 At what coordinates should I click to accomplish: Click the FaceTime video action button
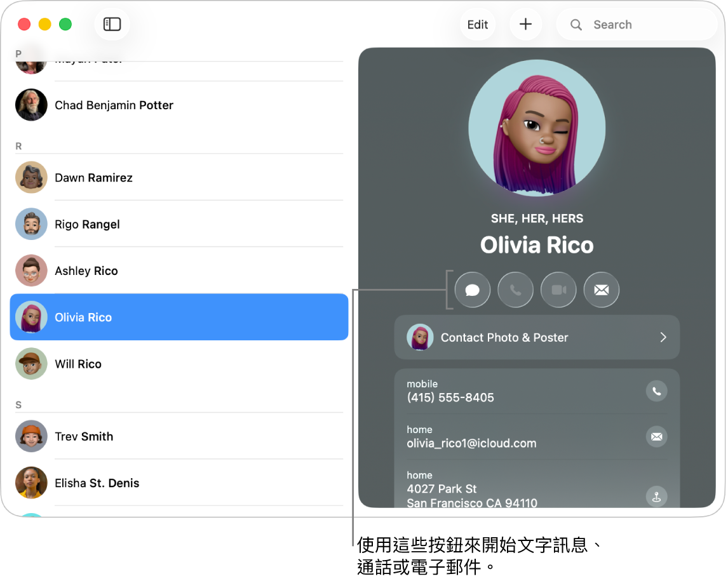click(x=558, y=290)
